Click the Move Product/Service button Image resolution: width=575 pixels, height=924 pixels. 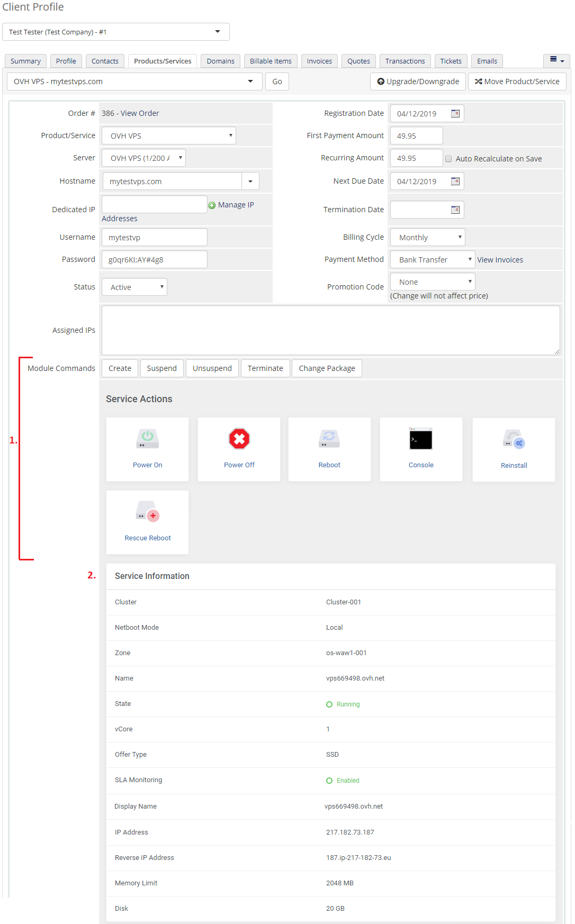pos(517,81)
